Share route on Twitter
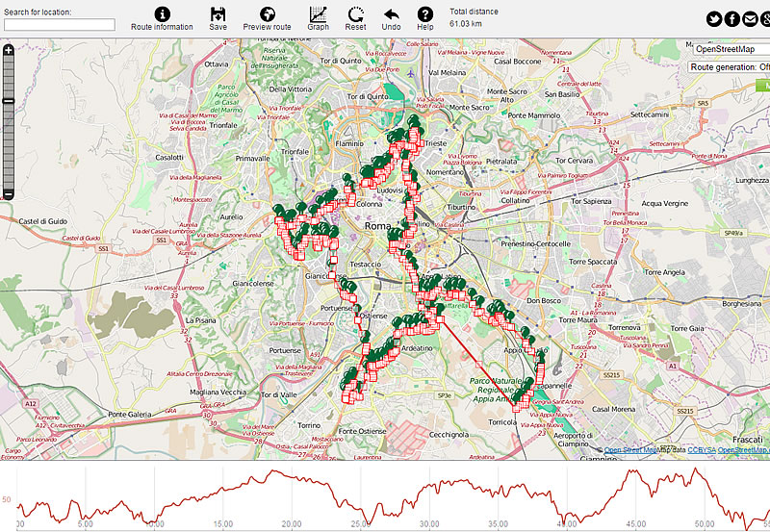 click(x=714, y=19)
